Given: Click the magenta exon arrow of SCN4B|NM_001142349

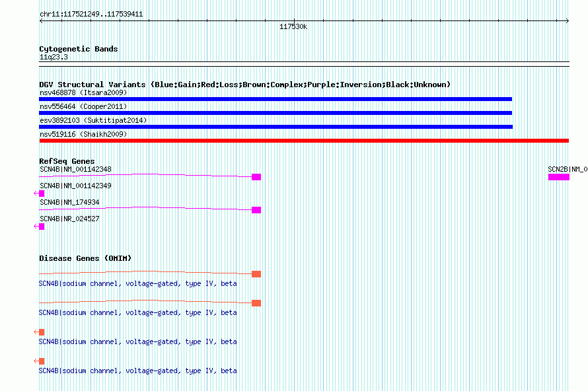Looking at the screenshot, I should point(39,194).
